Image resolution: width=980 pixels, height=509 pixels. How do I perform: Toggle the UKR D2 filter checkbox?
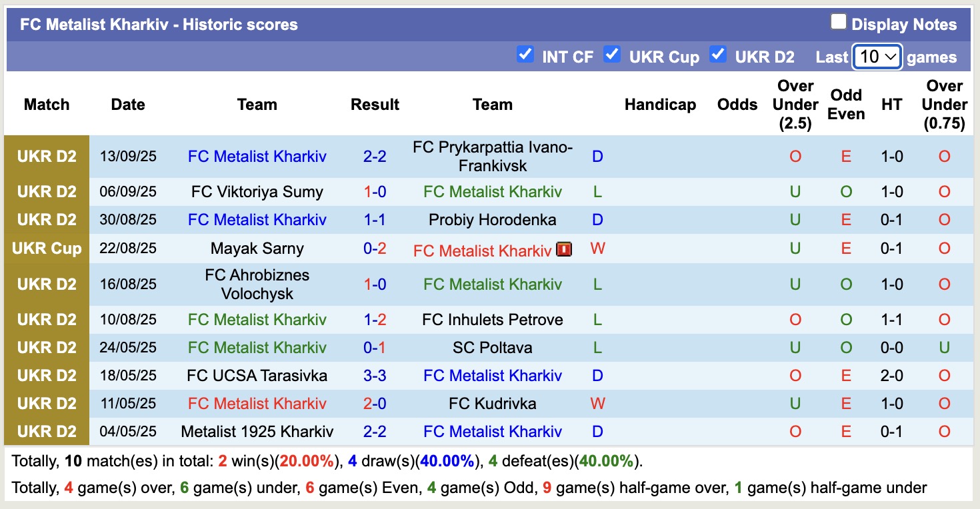[718, 55]
